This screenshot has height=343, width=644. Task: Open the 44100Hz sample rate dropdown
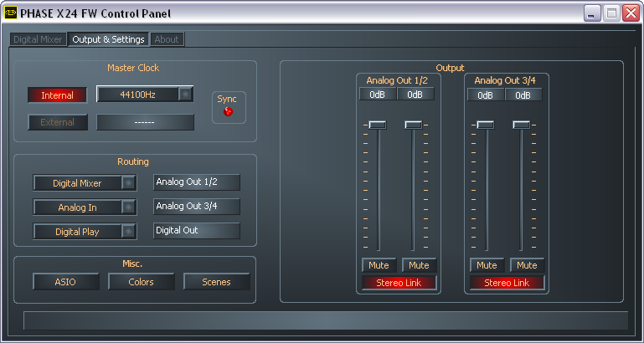(x=145, y=95)
